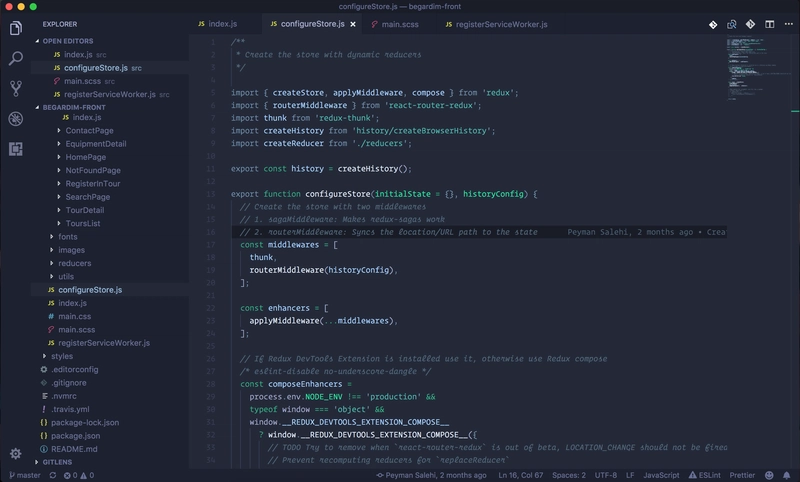This screenshot has height=482, width=800.
Task: Select configureStore.js in the project file tree
Action: click(90, 290)
